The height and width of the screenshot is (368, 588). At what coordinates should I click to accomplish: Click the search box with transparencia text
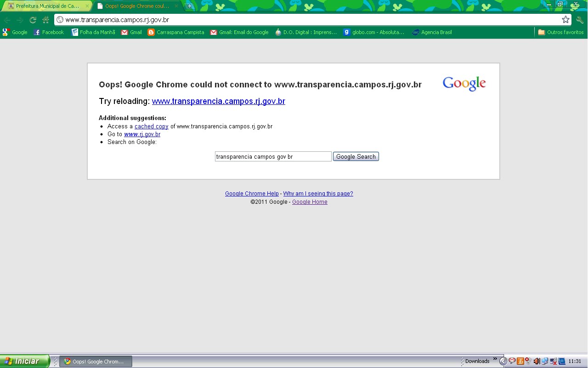pyautogui.click(x=273, y=156)
